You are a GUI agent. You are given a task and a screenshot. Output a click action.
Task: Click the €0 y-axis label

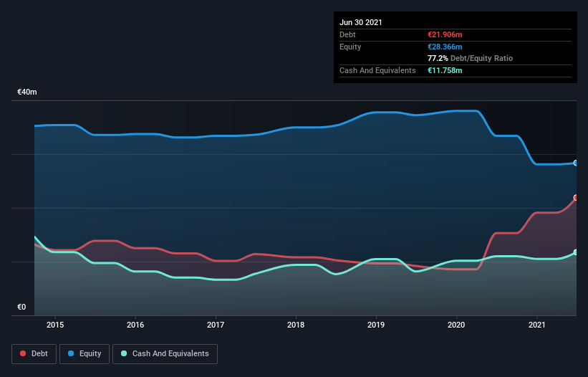21,307
